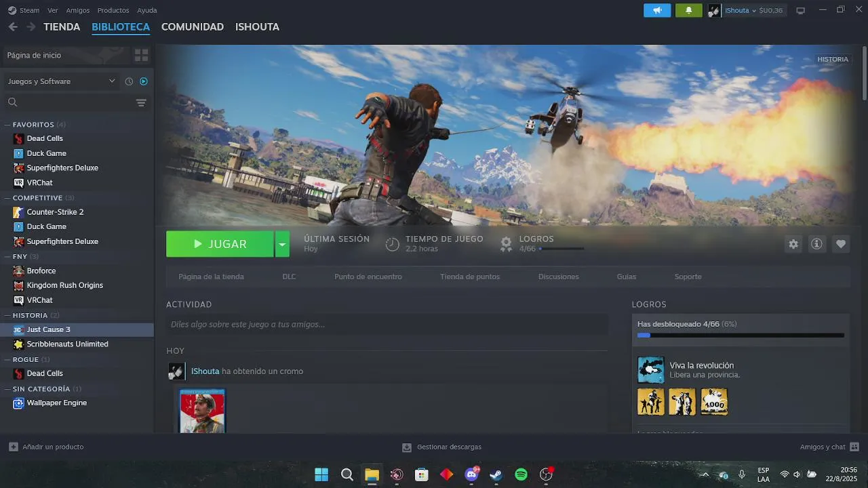The width and height of the screenshot is (868, 488).
Task: Open the ISHOUTA profile tab
Action: point(257,27)
